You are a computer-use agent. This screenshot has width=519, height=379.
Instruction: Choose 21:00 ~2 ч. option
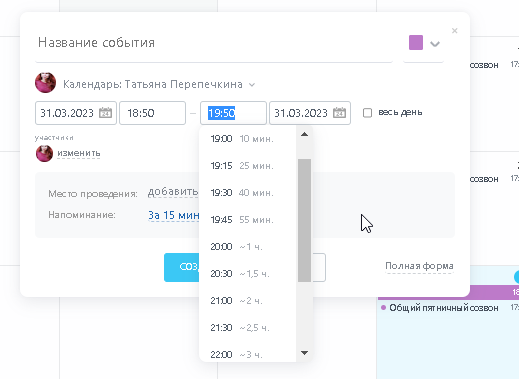[x=248, y=301]
